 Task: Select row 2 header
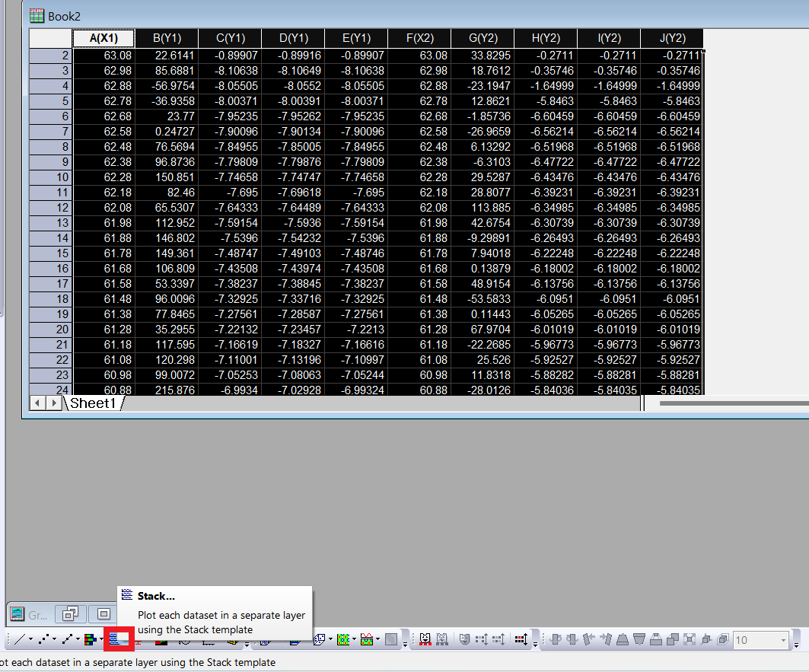click(x=50, y=56)
